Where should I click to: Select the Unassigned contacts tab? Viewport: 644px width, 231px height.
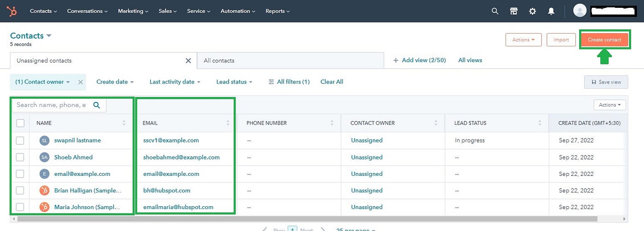click(x=103, y=61)
